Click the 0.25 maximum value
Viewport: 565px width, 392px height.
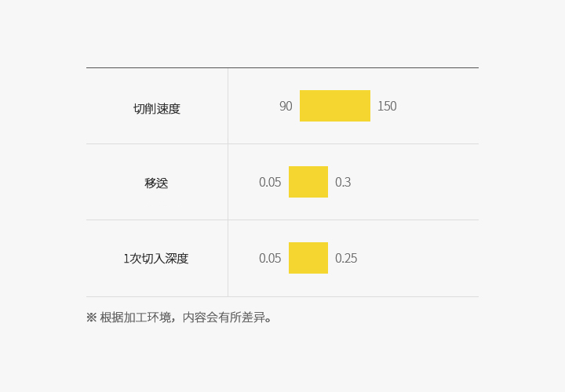pos(346,259)
